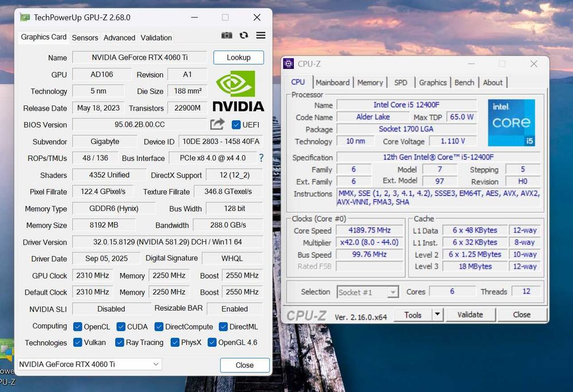
Task: Switch to the Validation tab in GPU-Z
Action: click(156, 38)
